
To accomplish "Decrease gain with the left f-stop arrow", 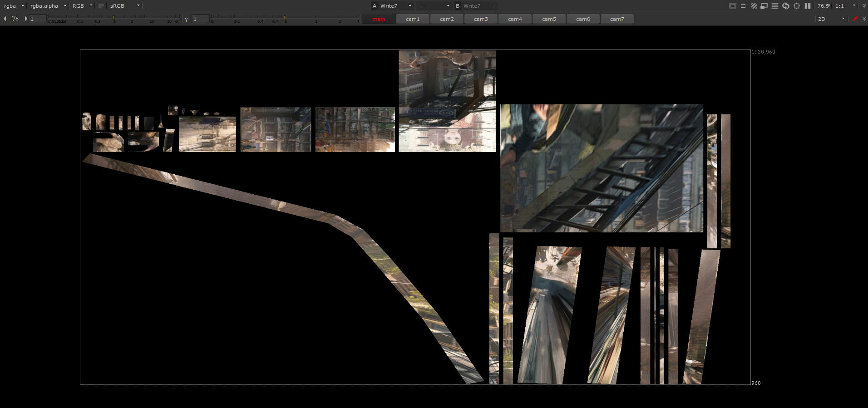I will click(5, 19).
